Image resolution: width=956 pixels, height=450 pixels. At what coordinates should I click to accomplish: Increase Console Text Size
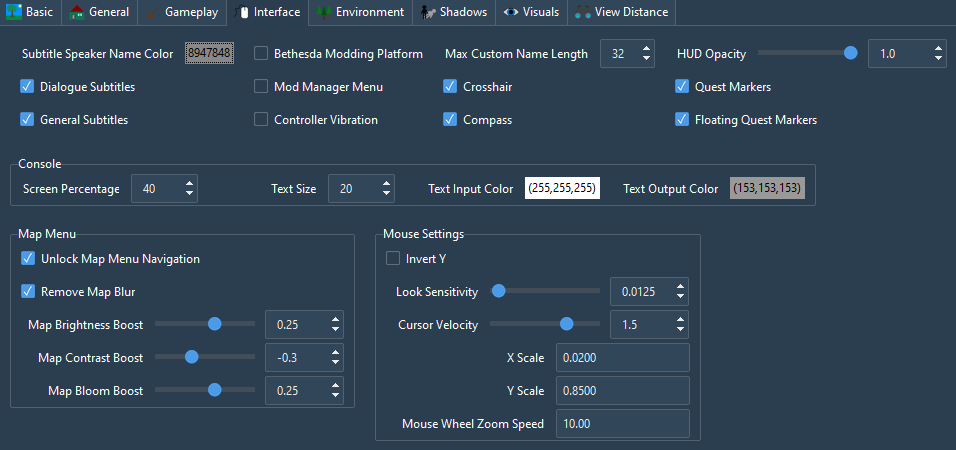click(386, 184)
